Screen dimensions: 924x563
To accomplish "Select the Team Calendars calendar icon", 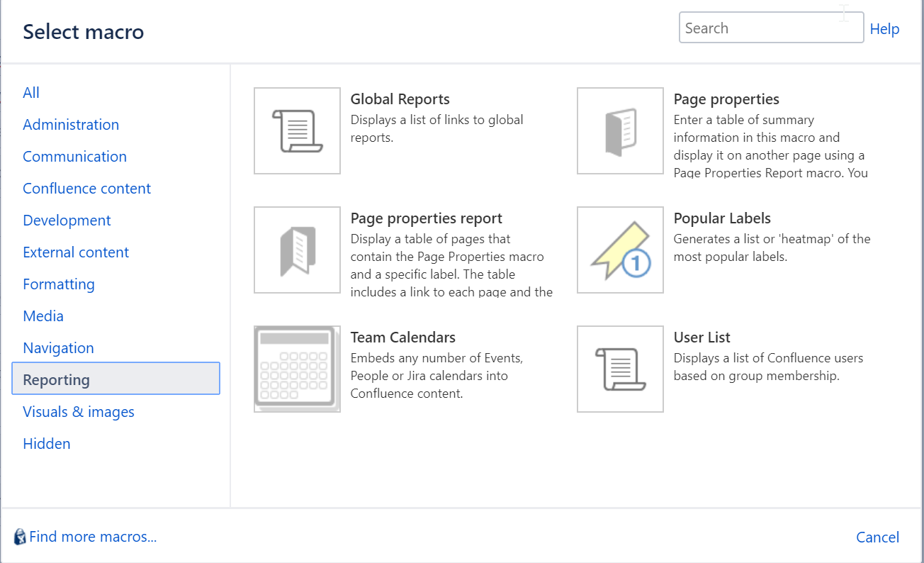I will (297, 369).
